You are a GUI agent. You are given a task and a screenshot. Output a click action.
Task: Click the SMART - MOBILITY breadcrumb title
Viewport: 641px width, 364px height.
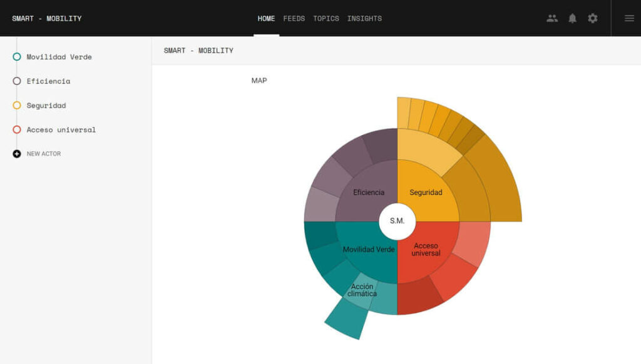[x=198, y=50]
